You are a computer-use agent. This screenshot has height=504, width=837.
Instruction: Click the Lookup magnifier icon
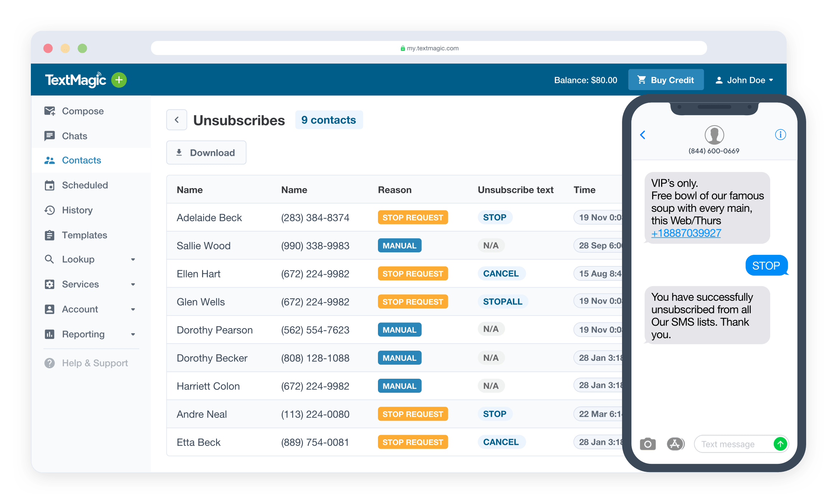point(49,259)
